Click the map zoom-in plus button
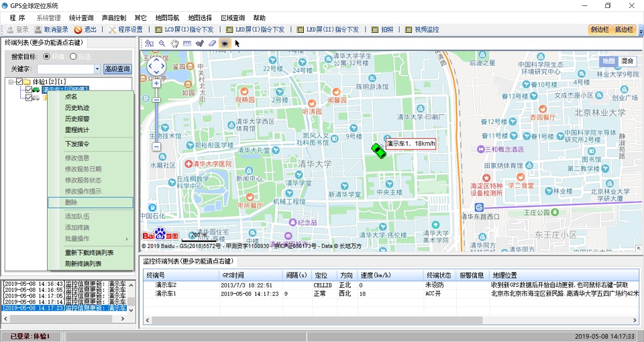This screenshot has width=644, height=342. [x=156, y=83]
